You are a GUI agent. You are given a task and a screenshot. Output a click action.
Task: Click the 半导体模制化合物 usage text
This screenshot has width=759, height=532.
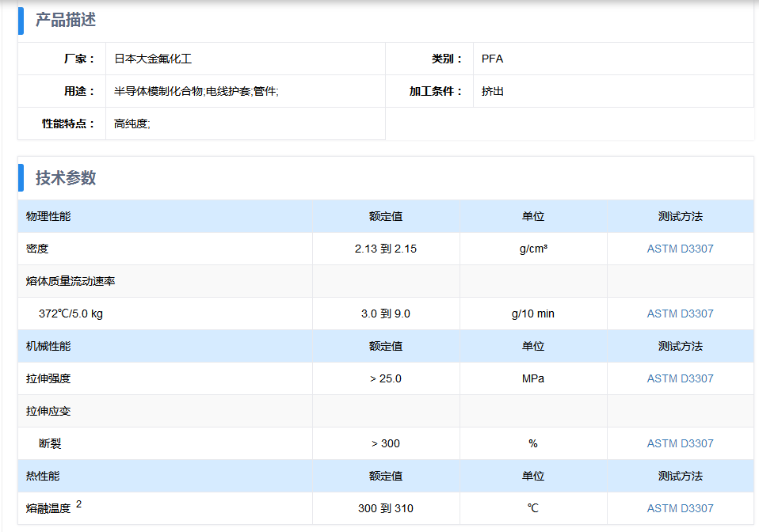159,91
